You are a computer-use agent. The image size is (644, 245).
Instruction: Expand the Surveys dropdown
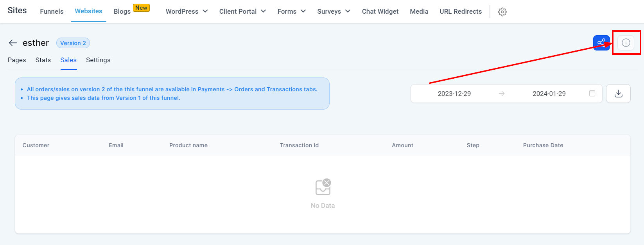(x=334, y=11)
